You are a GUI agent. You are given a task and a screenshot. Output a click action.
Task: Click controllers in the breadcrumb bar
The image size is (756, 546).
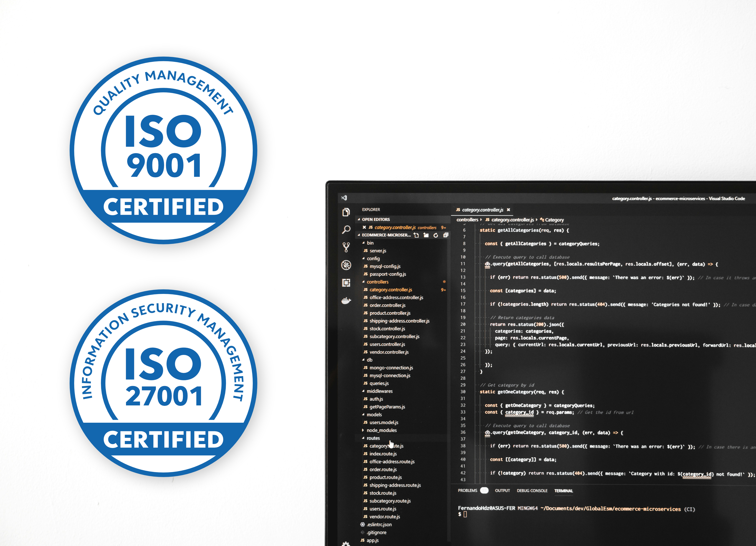click(x=468, y=220)
